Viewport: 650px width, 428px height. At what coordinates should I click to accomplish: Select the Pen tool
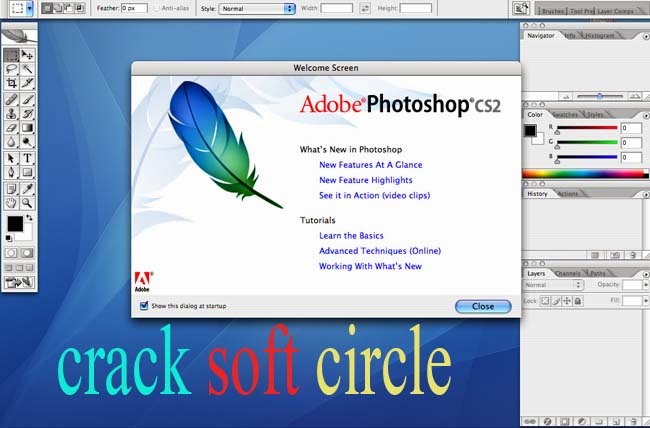coord(12,172)
